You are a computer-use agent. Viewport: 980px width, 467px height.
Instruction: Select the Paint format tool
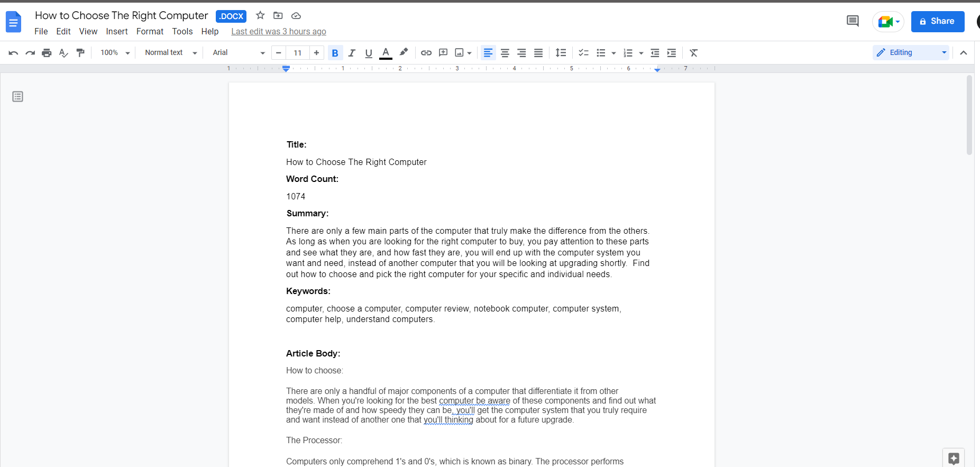pyautogui.click(x=80, y=53)
